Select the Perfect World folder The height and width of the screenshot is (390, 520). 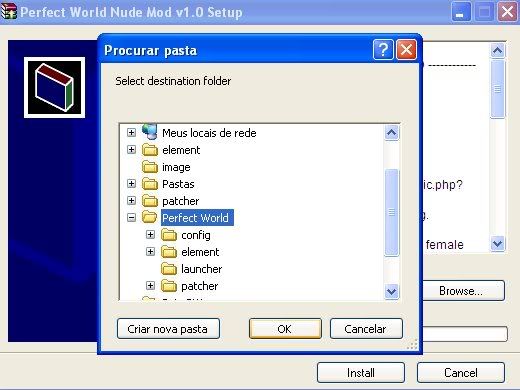pyautogui.click(x=197, y=218)
